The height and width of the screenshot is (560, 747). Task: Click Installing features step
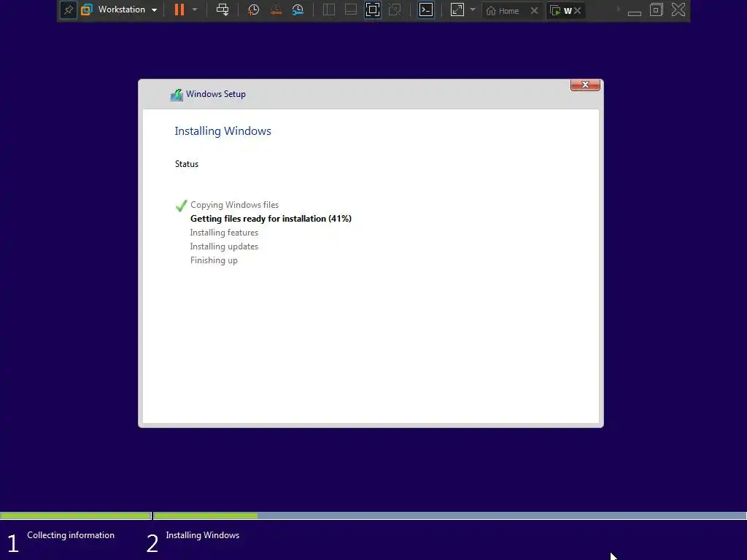224,233
